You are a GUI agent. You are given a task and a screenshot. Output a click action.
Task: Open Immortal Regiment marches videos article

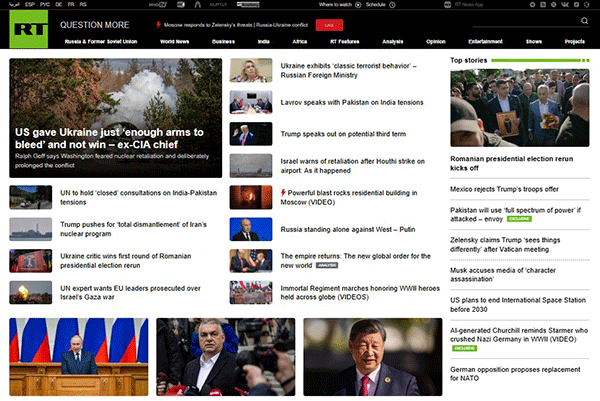coord(360,292)
